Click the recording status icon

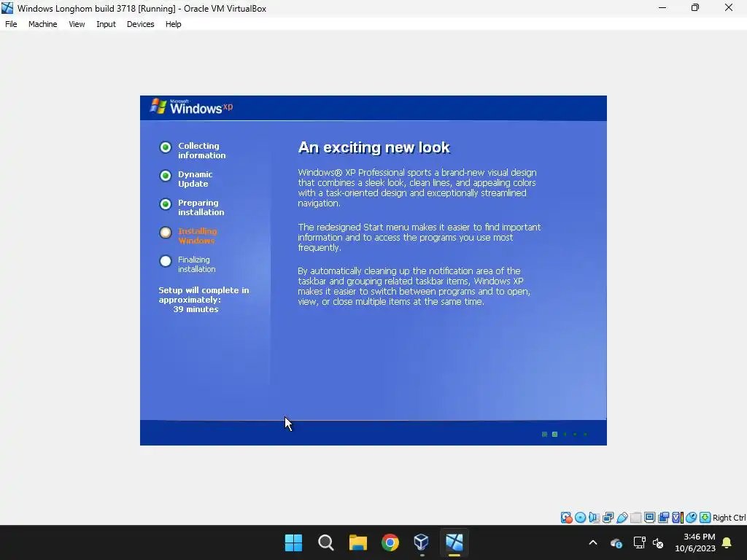click(663, 518)
